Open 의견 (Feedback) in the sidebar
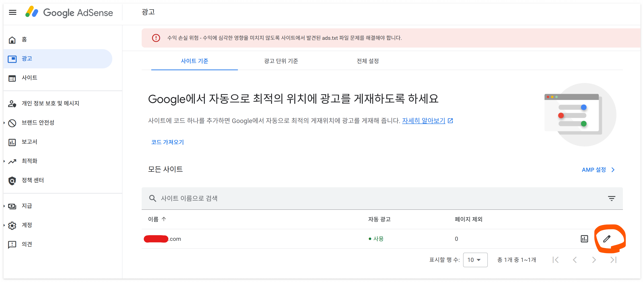Viewport: 644px width, 282px height. coord(27,244)
